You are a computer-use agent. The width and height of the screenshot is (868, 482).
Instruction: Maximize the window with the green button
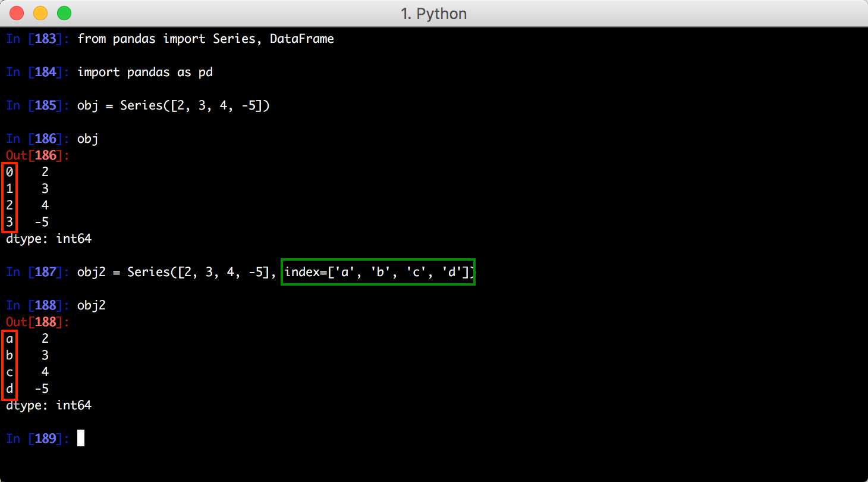point(64,12)
